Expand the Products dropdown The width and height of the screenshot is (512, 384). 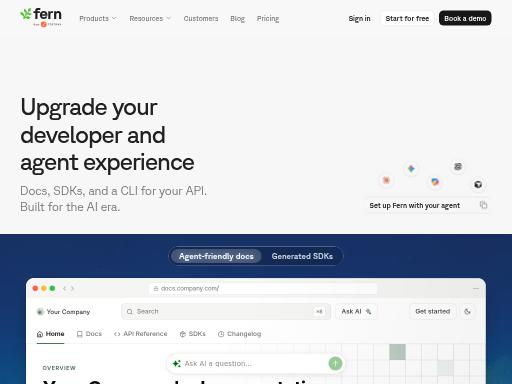pos(98,18)
